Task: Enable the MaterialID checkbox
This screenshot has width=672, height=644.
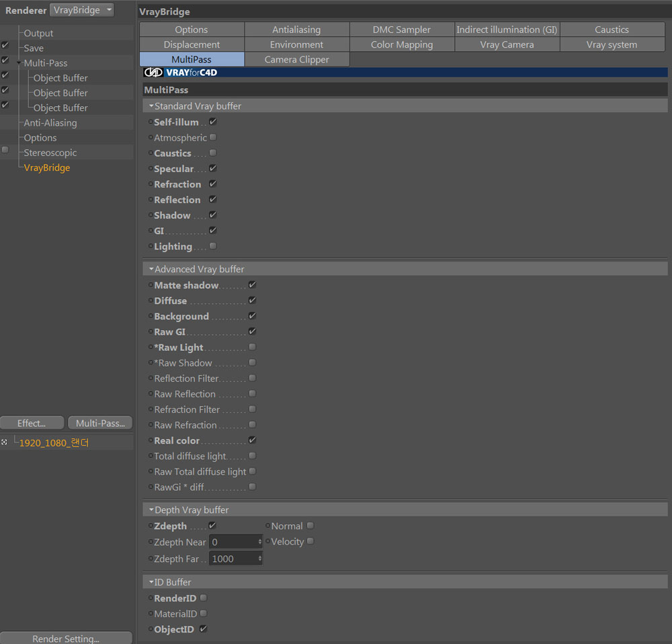Action: [x=204, y=613]
